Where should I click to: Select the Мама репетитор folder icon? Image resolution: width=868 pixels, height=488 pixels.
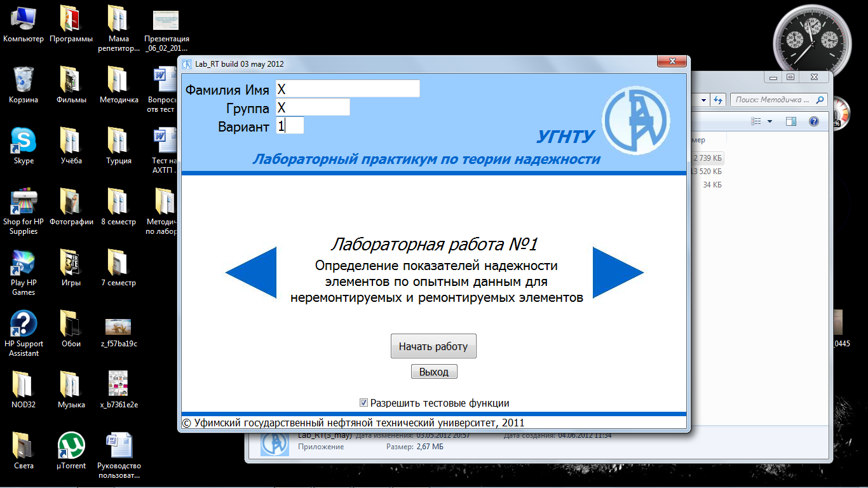[119, 29]
